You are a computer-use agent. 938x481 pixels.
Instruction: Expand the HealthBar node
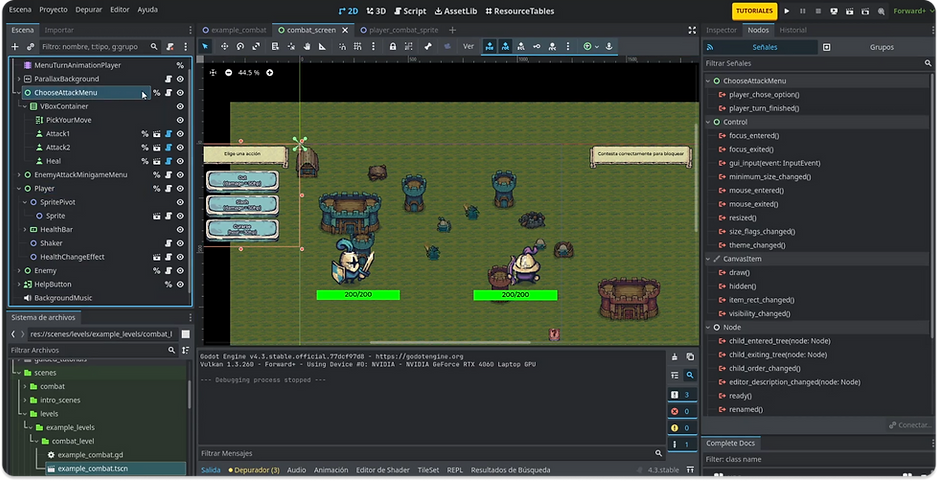coord(25,230)
